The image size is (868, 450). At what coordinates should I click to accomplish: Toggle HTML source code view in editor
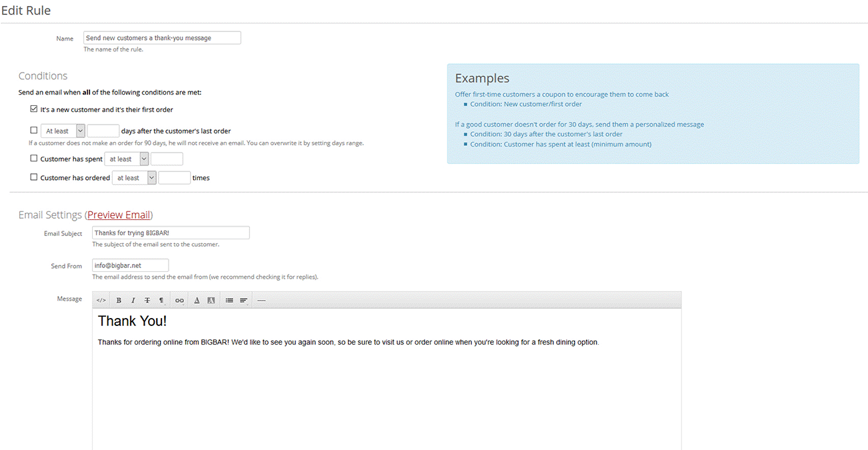click(x=101, y=300)
